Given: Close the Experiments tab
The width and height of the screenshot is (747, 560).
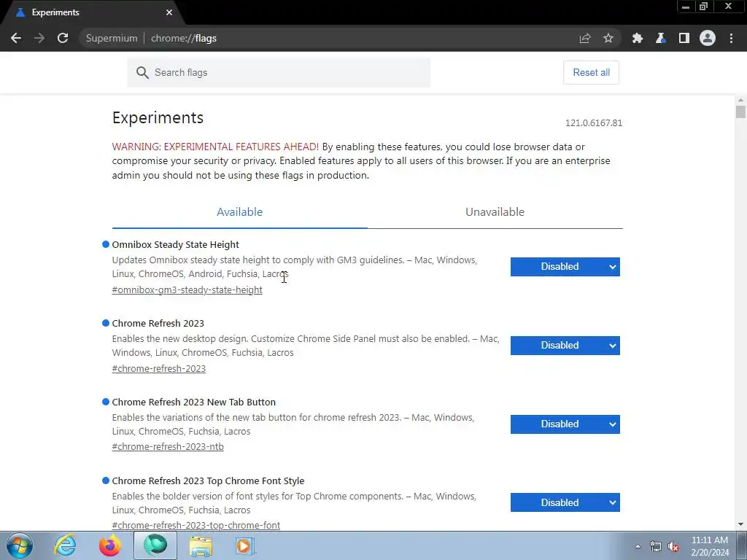Looking at the screenshot, I should click(169, 12).
